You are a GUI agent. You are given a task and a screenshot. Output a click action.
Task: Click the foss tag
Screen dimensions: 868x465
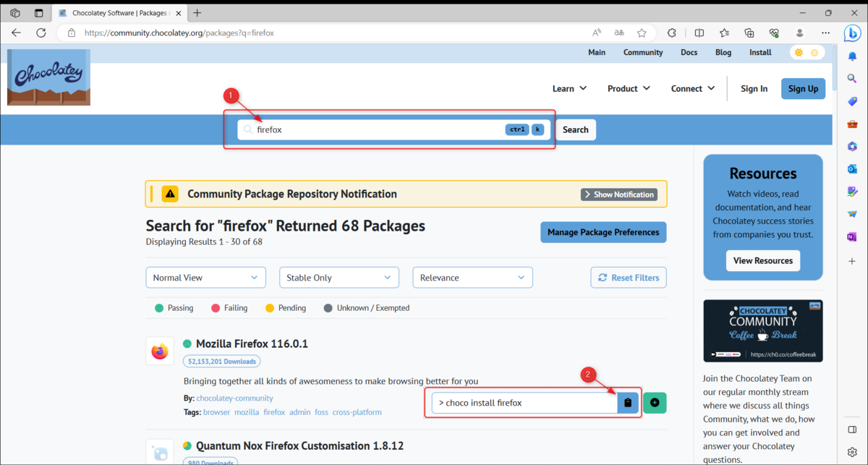321,412
